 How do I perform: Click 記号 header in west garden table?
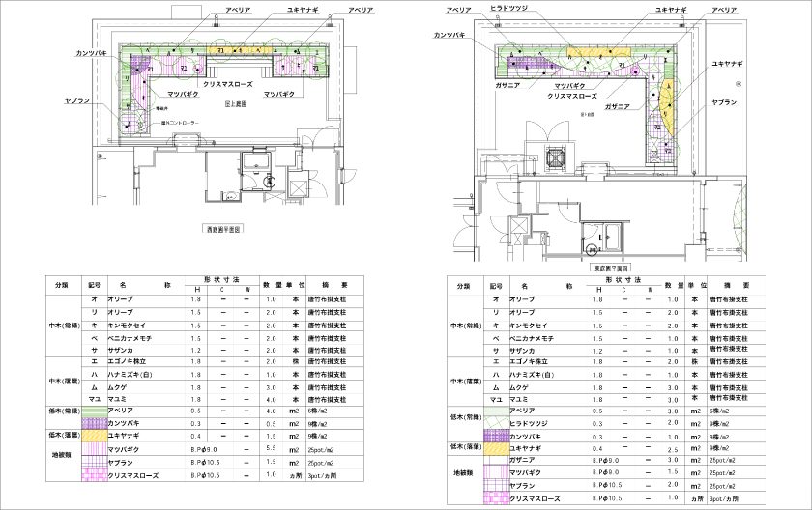click(95, 285)
